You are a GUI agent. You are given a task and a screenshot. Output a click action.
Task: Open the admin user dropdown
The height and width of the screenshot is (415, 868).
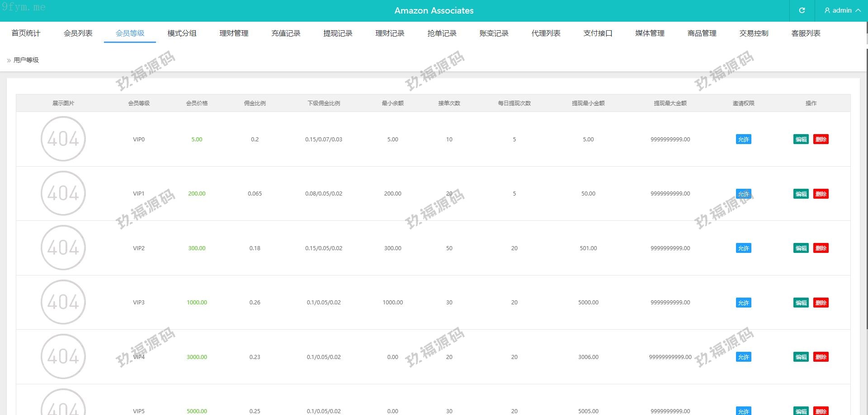click(x=842, y=10)
